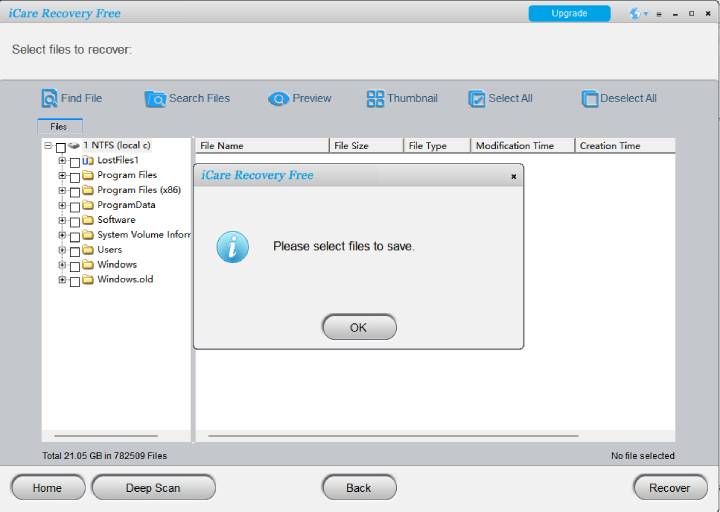
Task: Click the info icon in the dialog
Action: pos(233,247)
